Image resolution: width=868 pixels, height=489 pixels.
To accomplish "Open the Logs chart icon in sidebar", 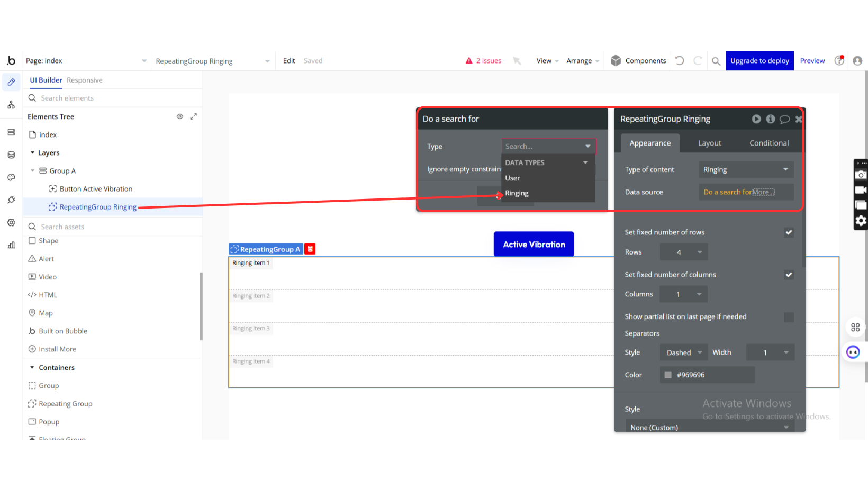I will coord(11,245).
